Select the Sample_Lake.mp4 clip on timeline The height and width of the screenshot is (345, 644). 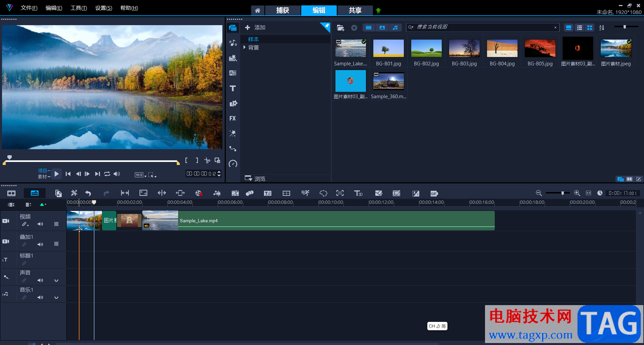click(318, 220)
